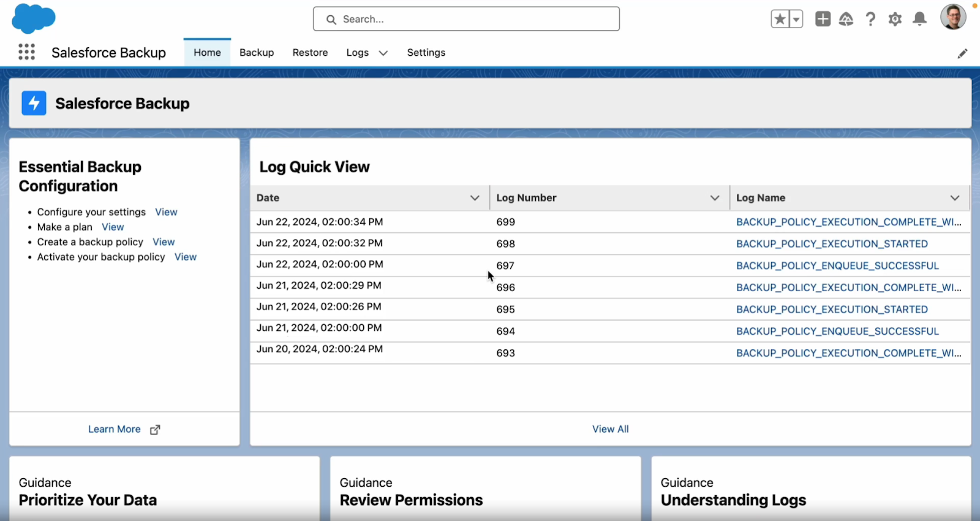This screenshot has width=980, height=521.
Task: Open the Date column dropdown chevron
Action: click(475, 198)
